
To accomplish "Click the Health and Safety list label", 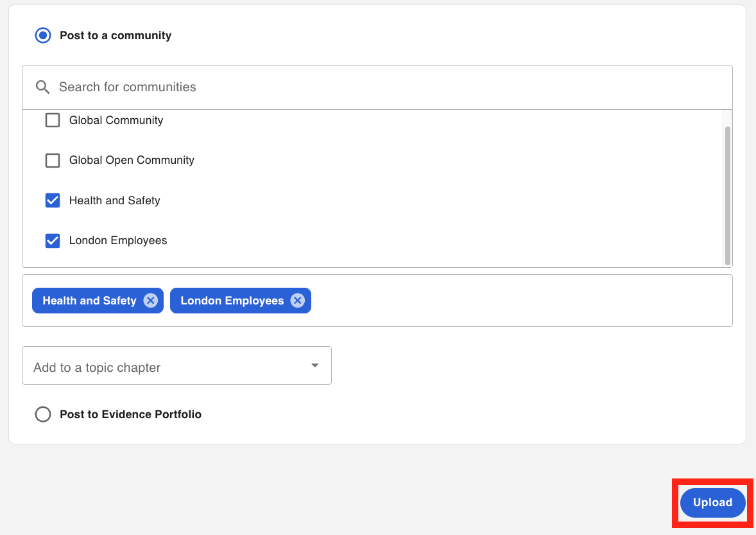I will coord(114,200).
